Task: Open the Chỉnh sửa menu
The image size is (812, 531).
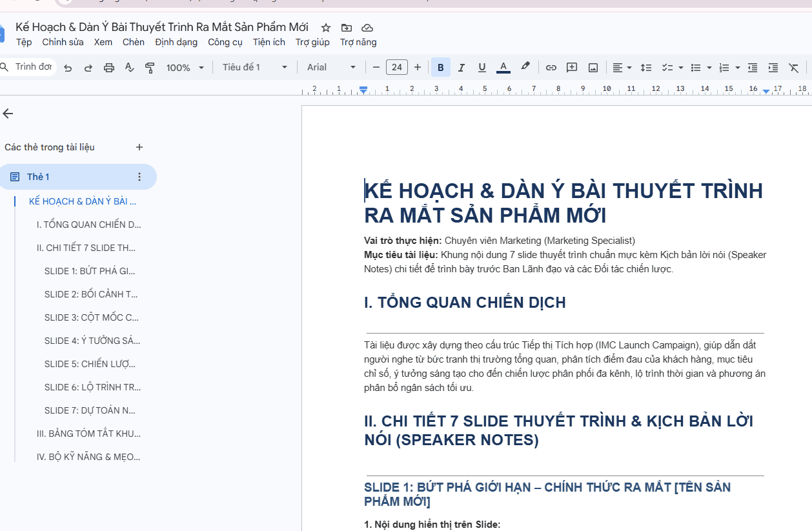Action: click(63, 43)
